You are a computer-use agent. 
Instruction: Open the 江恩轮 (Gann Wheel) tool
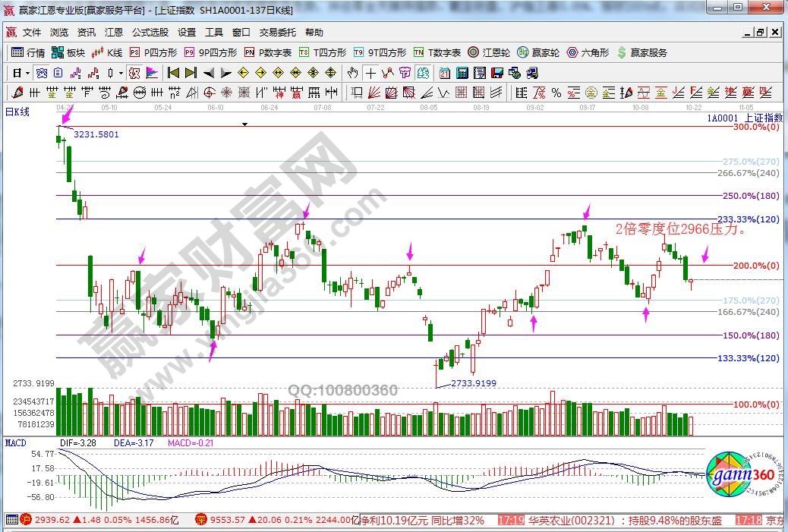[489, 52]
